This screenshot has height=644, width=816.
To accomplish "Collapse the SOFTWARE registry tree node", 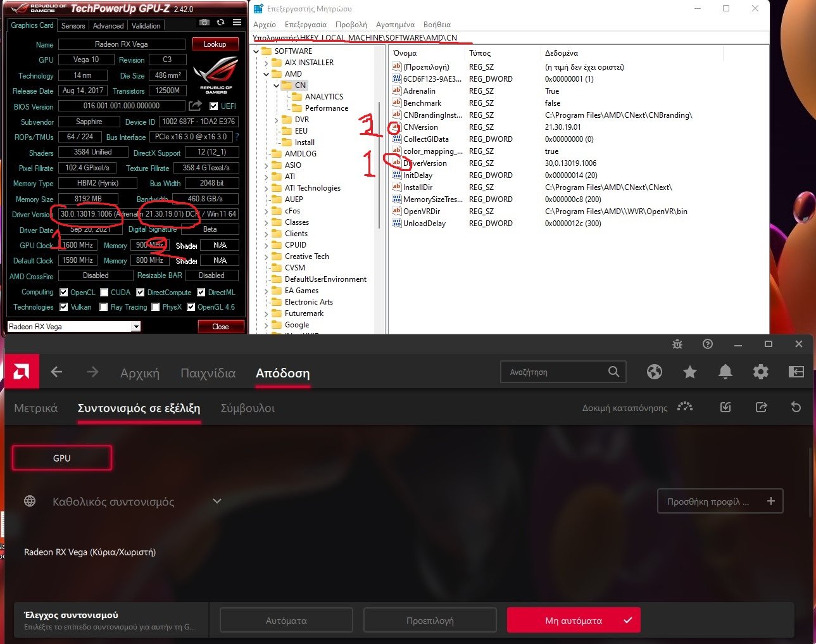I will click(x=256, y=51).
